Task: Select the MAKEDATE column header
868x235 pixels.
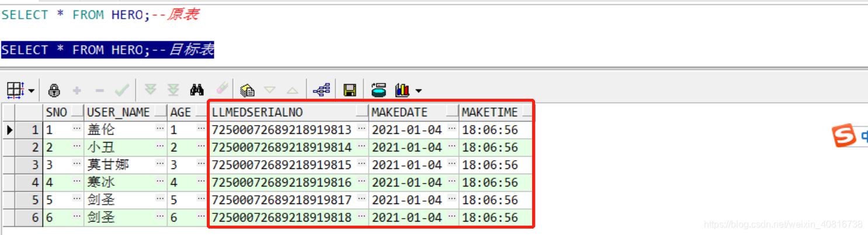Action: click(414, 112)
